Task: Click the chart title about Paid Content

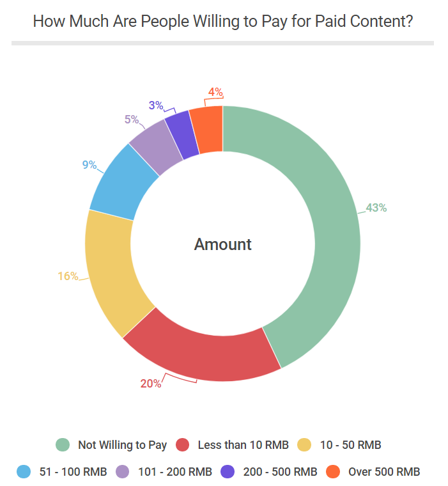Action: [x=222, y=21]
